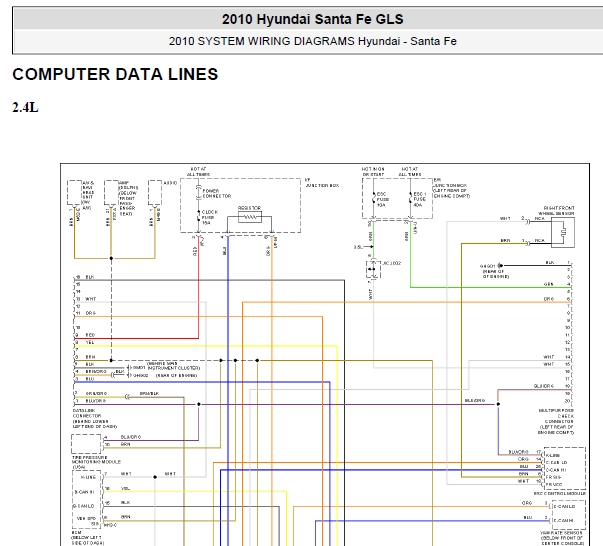Select the "BLU/ORG" label at data link pin 1

(x=95, y=401)
